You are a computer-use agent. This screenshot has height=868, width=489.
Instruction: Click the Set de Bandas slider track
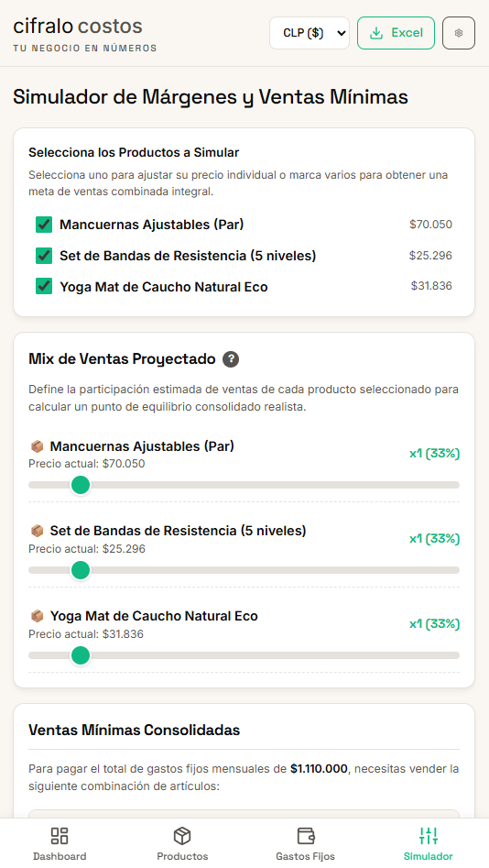point(244,570)
